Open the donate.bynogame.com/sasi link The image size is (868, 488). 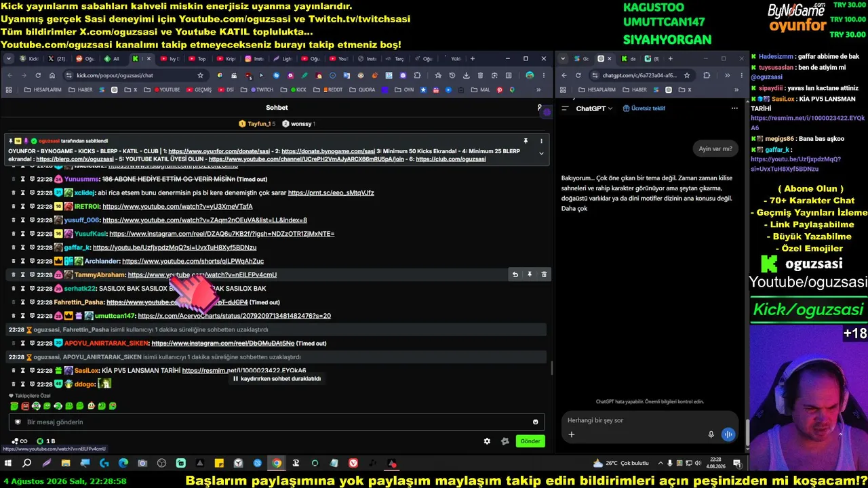pyautogui.click(x=328, y=151)
